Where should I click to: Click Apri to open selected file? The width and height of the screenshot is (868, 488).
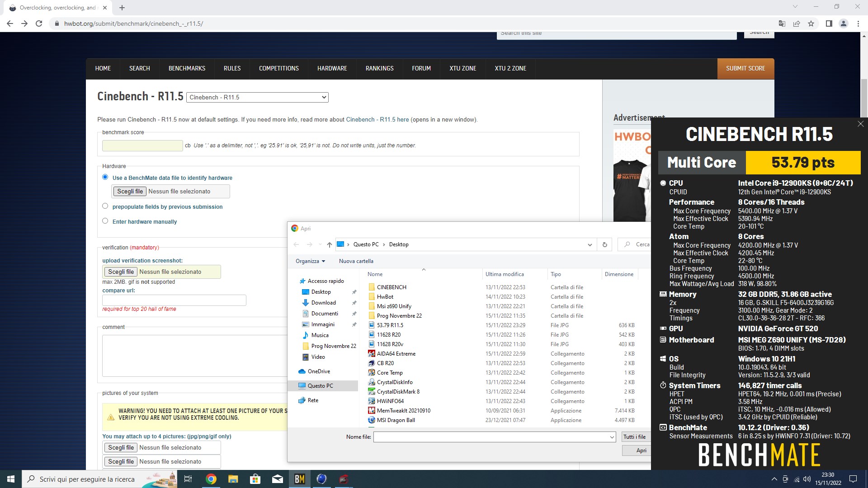636,450
